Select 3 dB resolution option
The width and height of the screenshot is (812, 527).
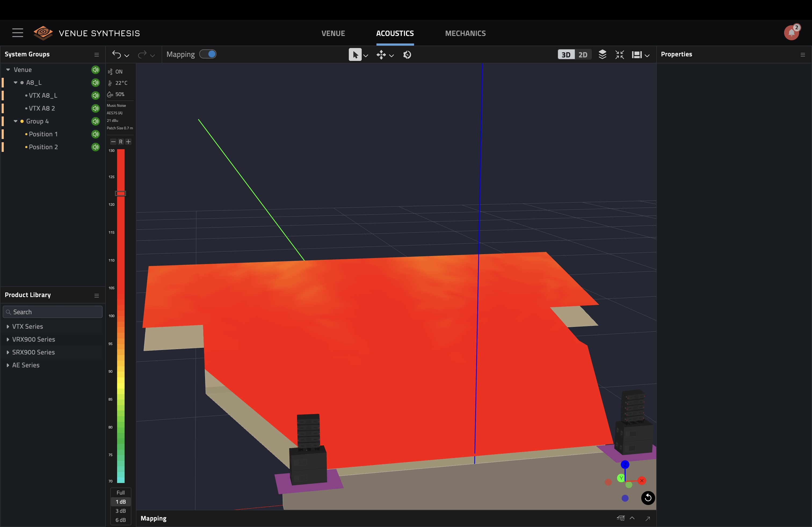tap(121, 511)
